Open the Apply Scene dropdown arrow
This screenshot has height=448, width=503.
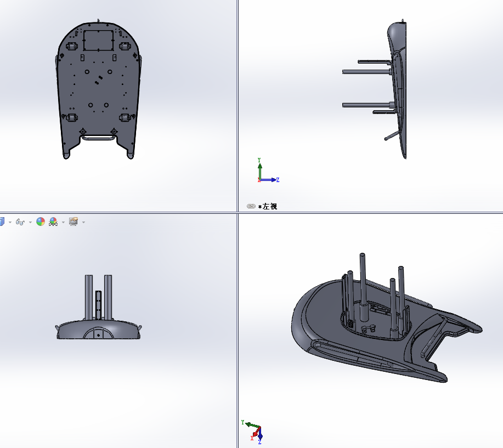[x=63, y=222]
